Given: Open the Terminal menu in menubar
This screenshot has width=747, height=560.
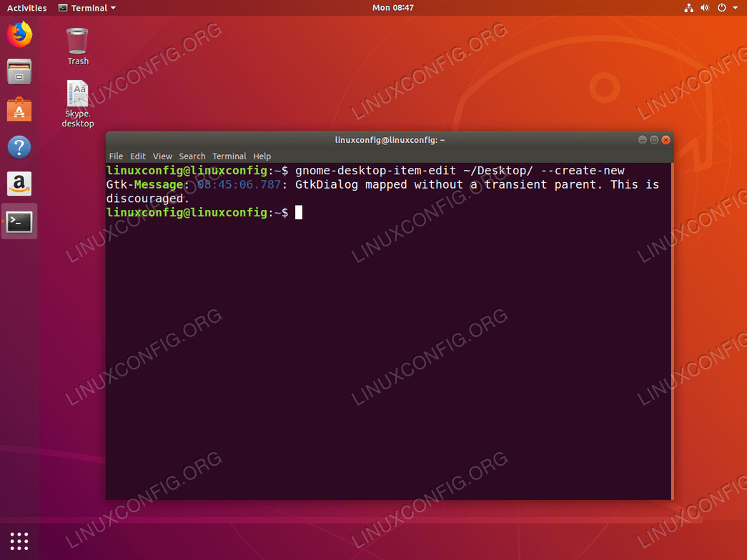Looking at the screenshot, I should coord(229,156).
